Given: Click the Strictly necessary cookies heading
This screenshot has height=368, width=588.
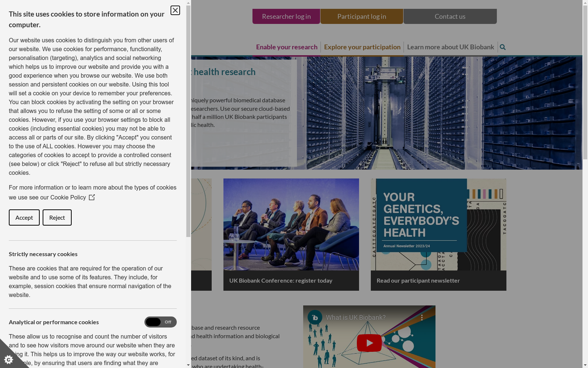Looking at the screenshot, I should (43, 254).
